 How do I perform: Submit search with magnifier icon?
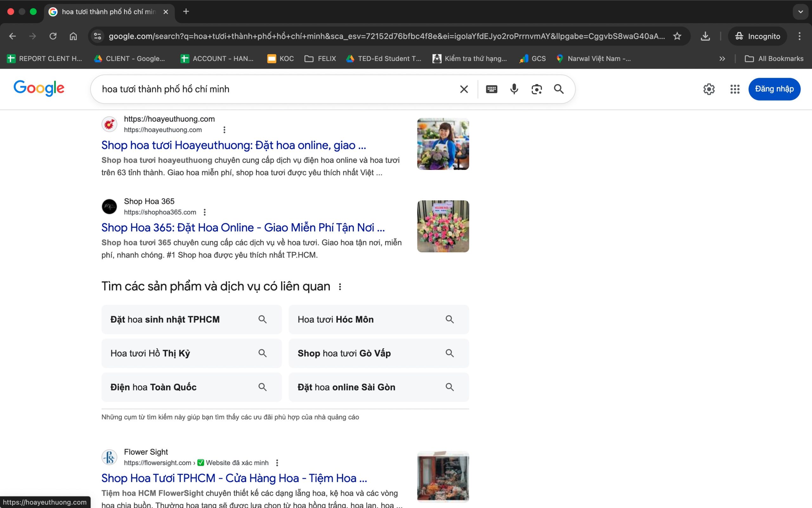coord(559,89)
